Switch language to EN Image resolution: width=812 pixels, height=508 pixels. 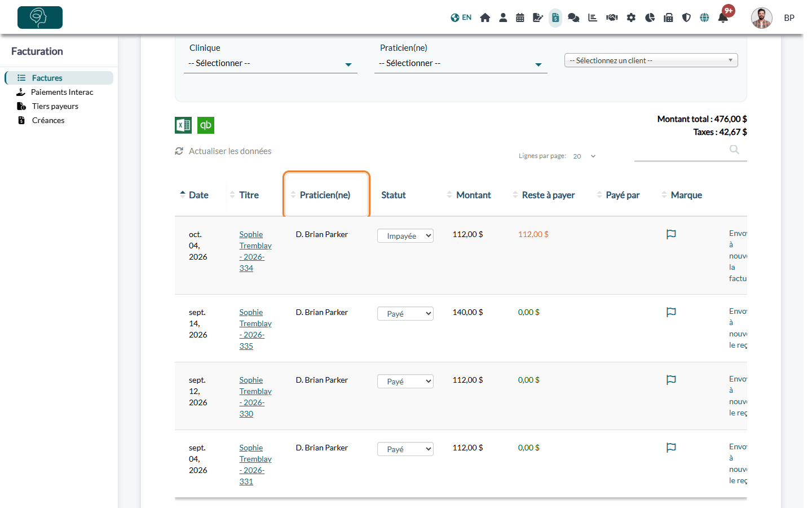[x=461, y=17]
